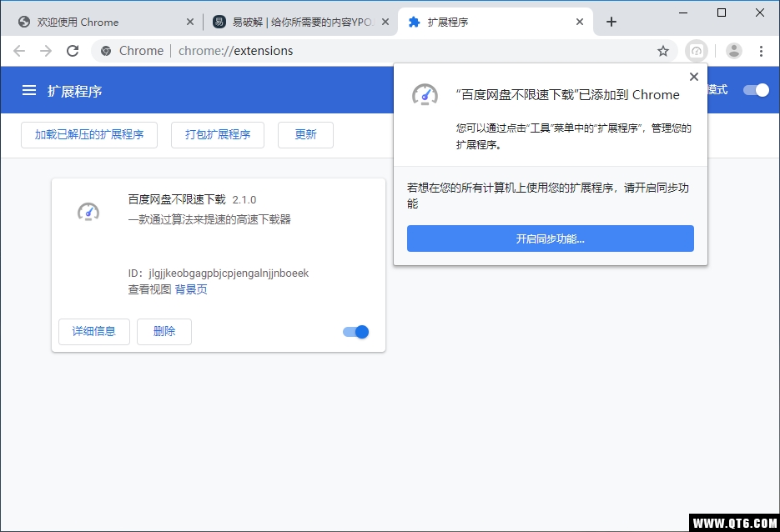Viewport: 780px width, 532px height.
Task: Click the browser back arrow
Action: pos(19,51)
